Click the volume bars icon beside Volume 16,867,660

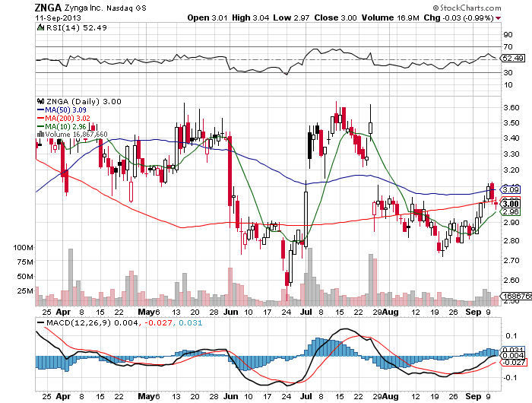(x=40, y=135)
